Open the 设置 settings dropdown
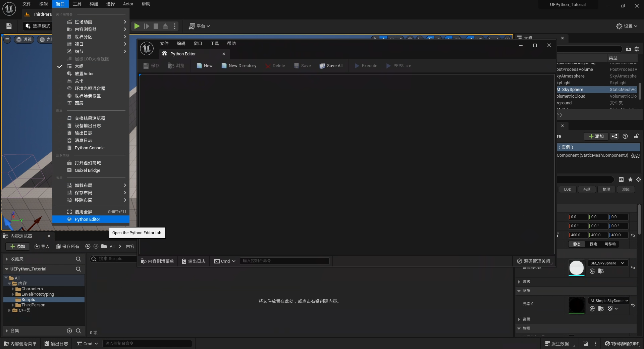The width and height of the screenshot is (644, 349). tap(627, 26)
